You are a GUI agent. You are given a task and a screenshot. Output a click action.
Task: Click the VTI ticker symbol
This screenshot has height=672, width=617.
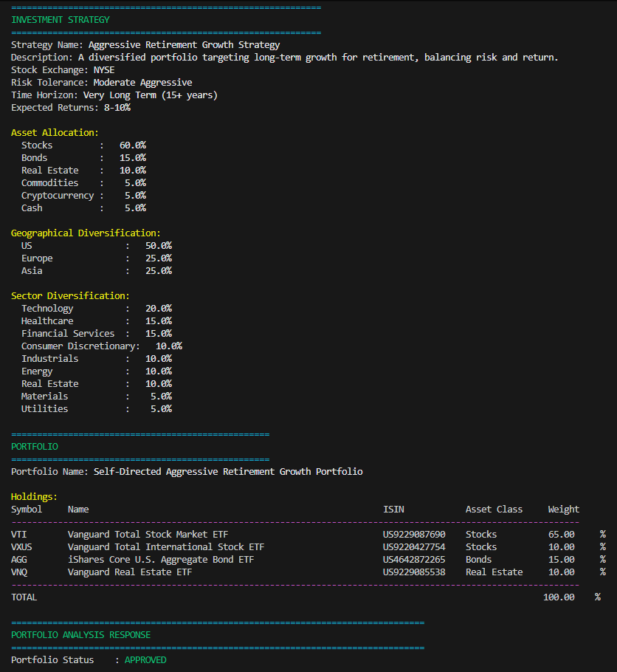[x=19, y=535]
